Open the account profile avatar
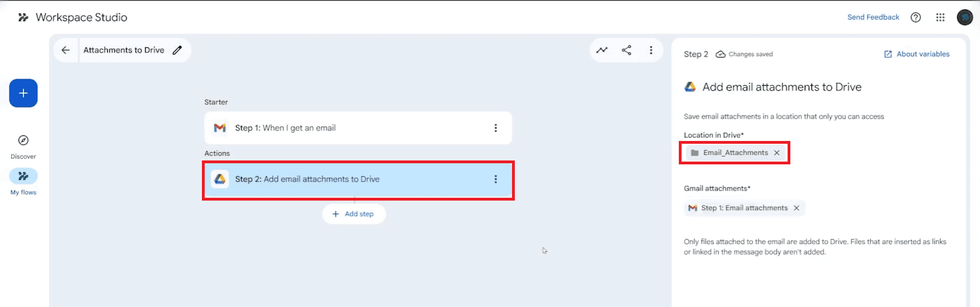980x307 pixels. (x=965, y=17)
